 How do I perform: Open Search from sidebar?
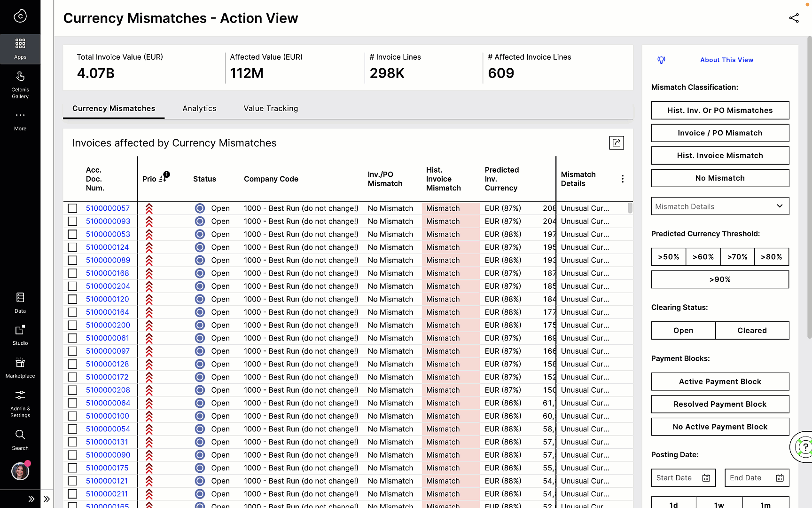point(20,440)
